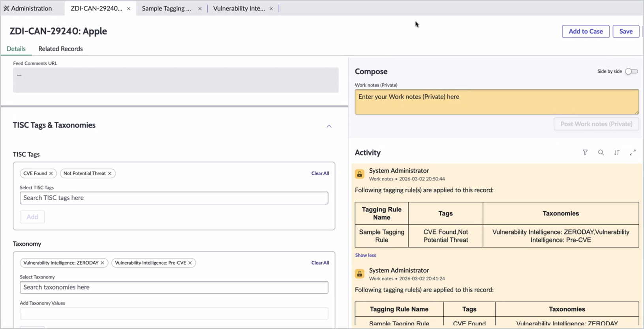The height and width of the screenshot is (329, 644).
Task: Clear all TISC Tags
Action: point(320,173)
